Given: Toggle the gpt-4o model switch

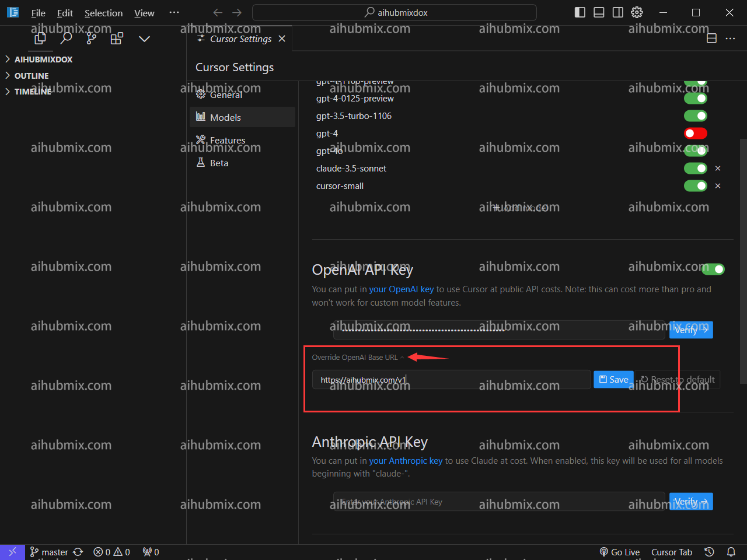Looking at the screenshot, I should 696,151.
